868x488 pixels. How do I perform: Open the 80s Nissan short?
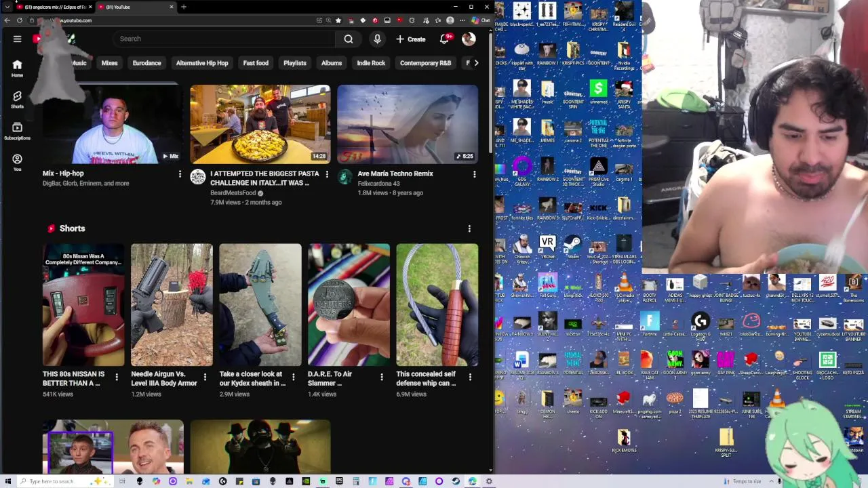83,305
